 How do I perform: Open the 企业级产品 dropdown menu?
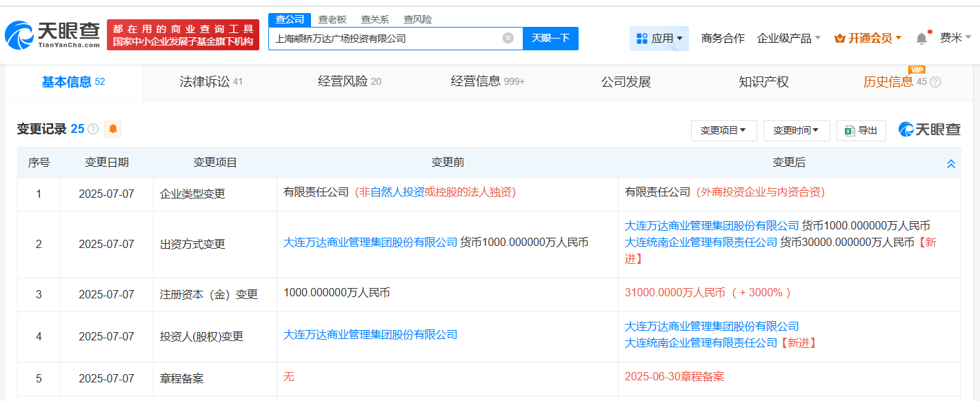789,39
